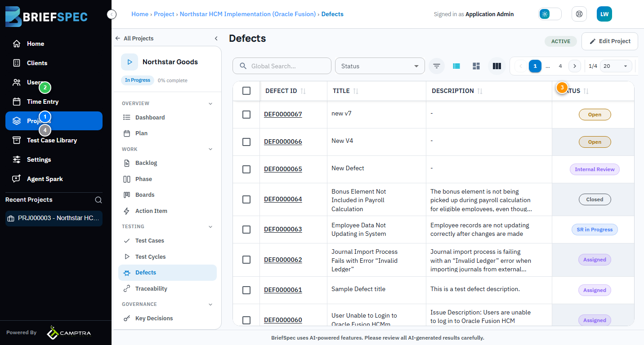Open Dashboard in the project menu
644x345 pixels.
click(x=167, y=117)
